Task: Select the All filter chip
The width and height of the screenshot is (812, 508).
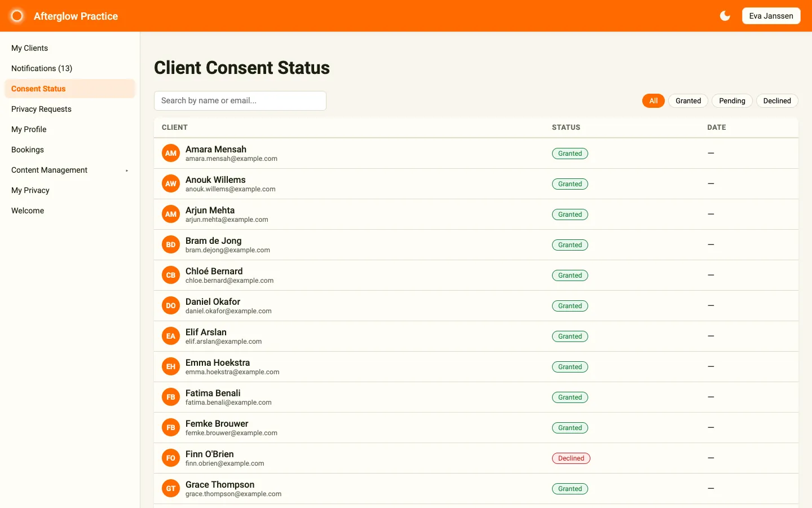Action: pyautogui.click(x=653, y=101)
